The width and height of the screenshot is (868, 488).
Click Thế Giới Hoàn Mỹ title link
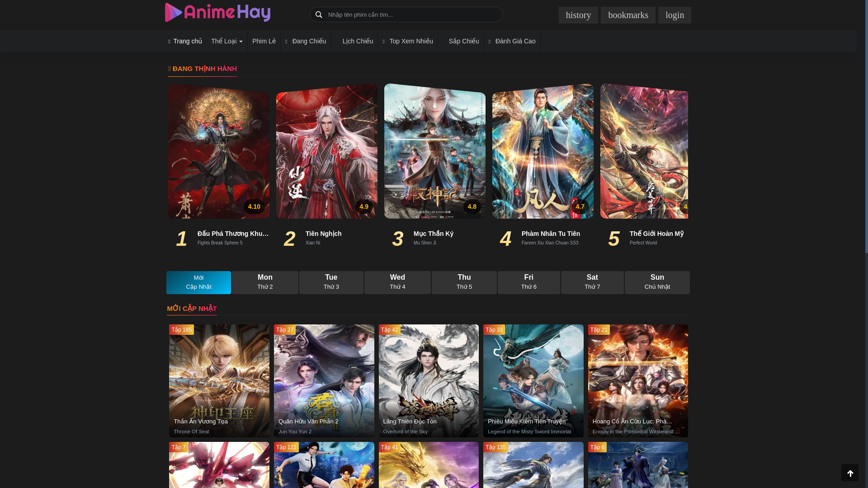(657, 234)
